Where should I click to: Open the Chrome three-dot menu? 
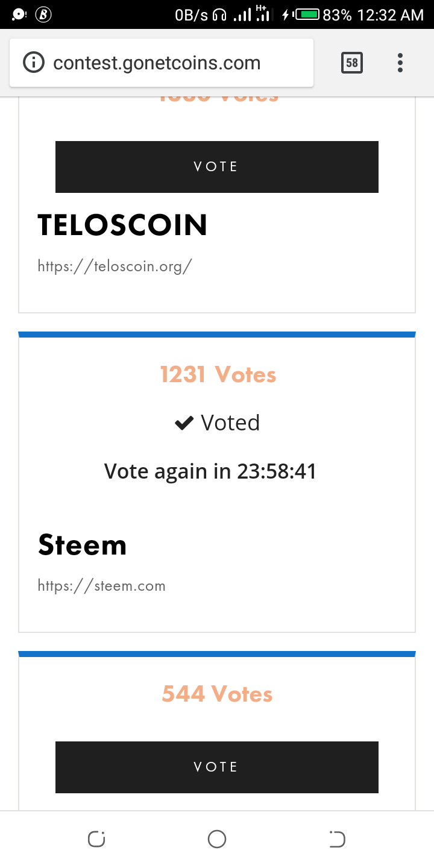(400, 63)
